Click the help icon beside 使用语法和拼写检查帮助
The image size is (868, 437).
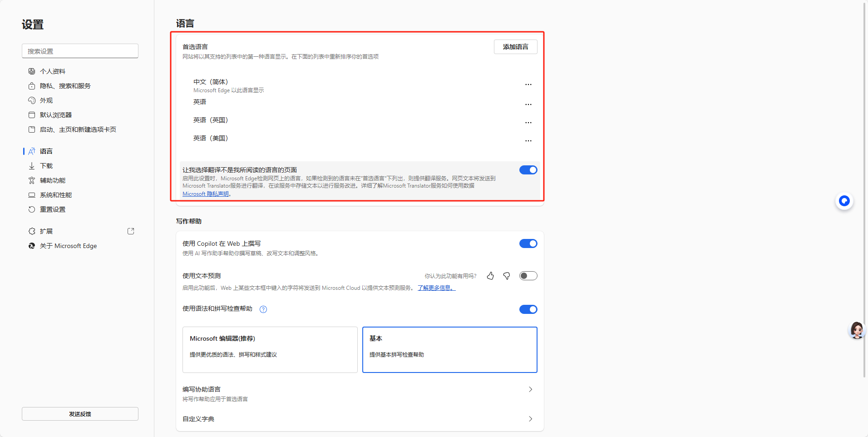point(263,309)
